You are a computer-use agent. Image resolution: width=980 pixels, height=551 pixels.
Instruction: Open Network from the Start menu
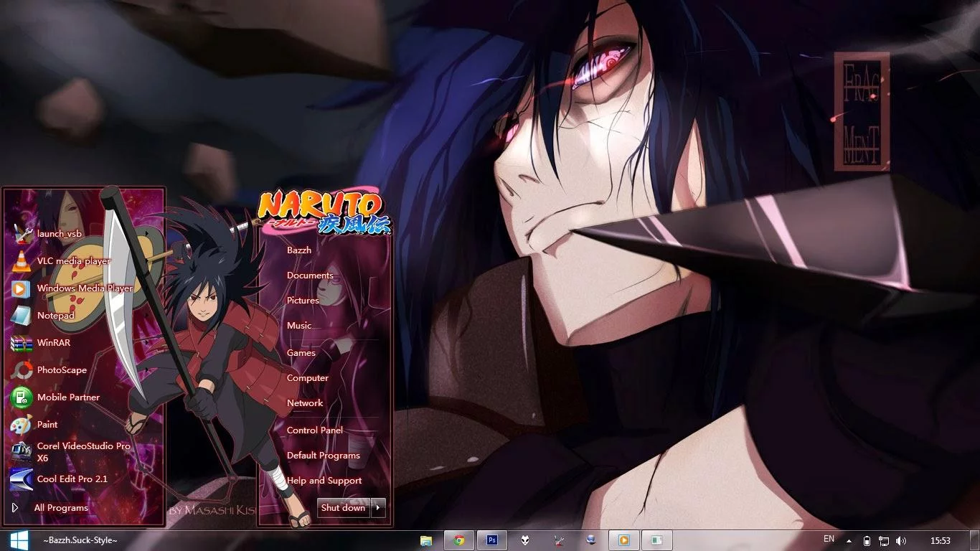(x=305, y=403)
